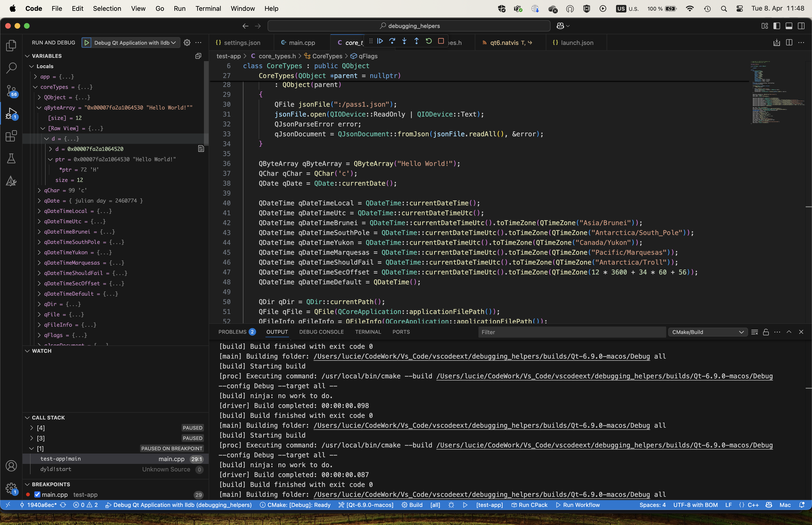812x525 pixels.
Task: Collapse the Locals scope
Action: [x=32, y=66]
